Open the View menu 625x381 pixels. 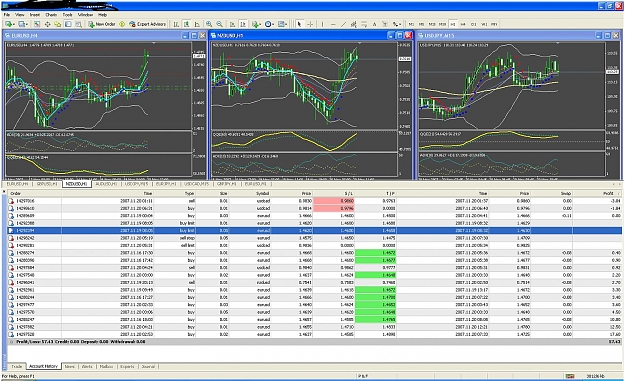coord(20,15)
